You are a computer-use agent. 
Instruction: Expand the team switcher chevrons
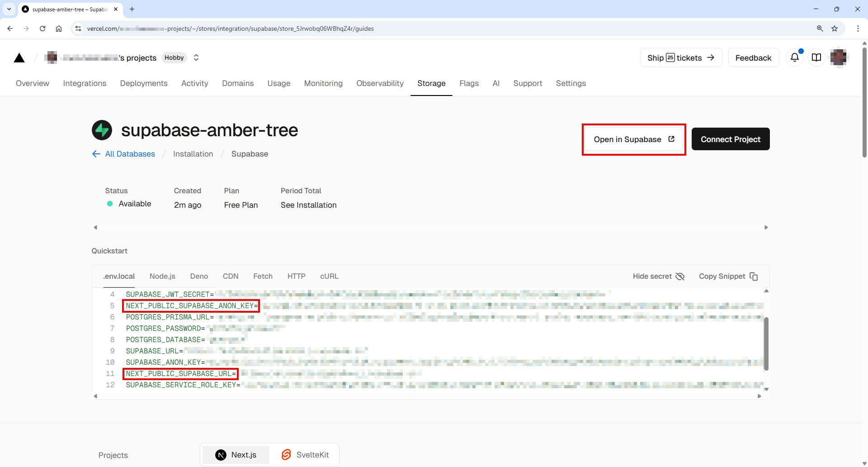(196, 57)
